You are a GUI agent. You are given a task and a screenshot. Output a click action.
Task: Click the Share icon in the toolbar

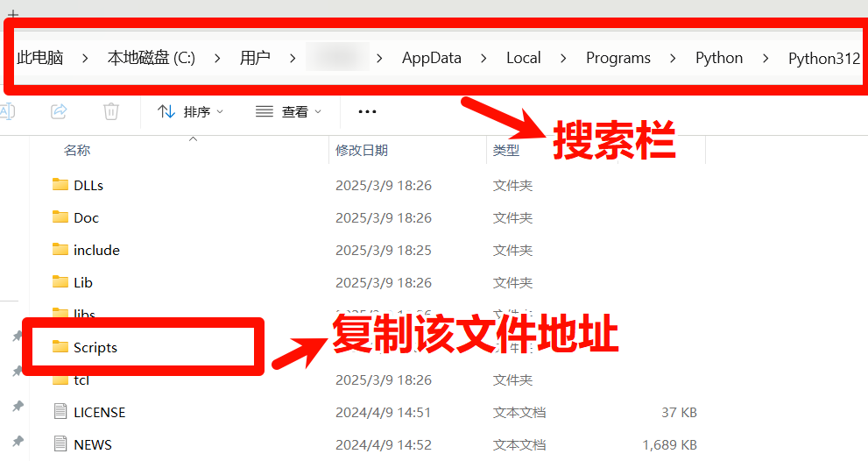coord(60,111)
